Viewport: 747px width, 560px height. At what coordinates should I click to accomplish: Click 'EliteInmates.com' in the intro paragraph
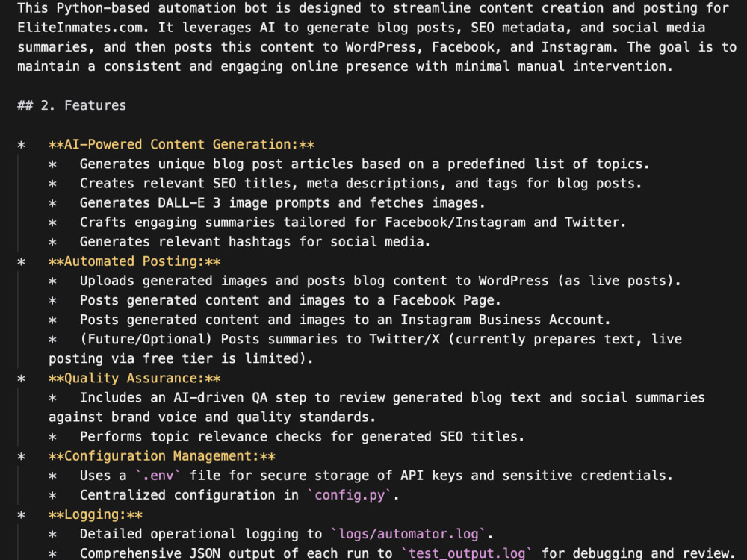click(x=80, y=28)
